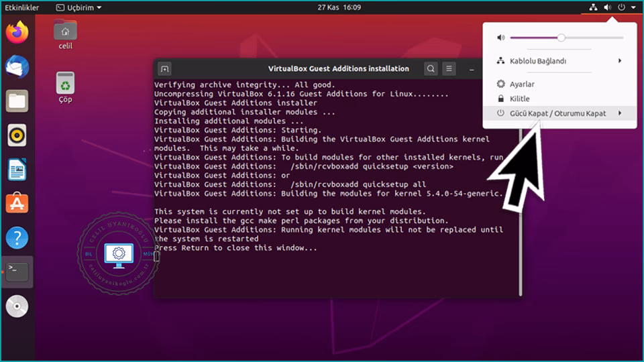Image resolution: width=644 pixels, height=362 pixels.
Task: Select Kilitle to lock the screen
Action: [x=559, y=99]
